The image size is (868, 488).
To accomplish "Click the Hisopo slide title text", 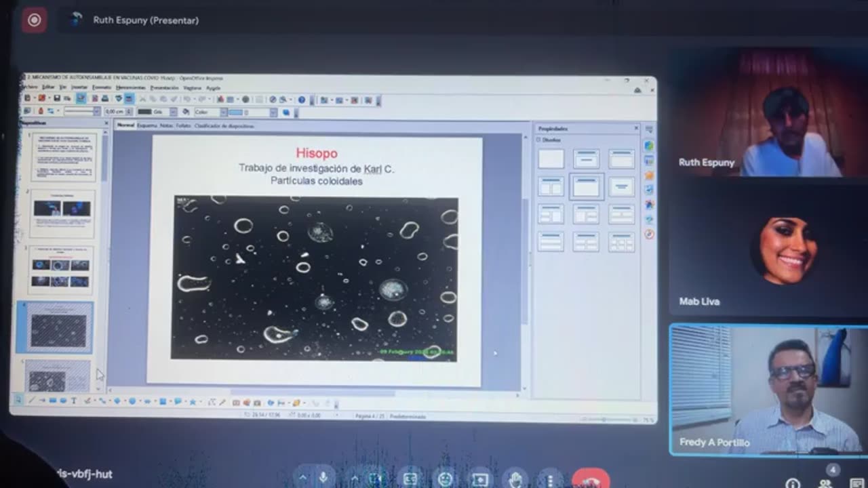I will coord(316,153).
